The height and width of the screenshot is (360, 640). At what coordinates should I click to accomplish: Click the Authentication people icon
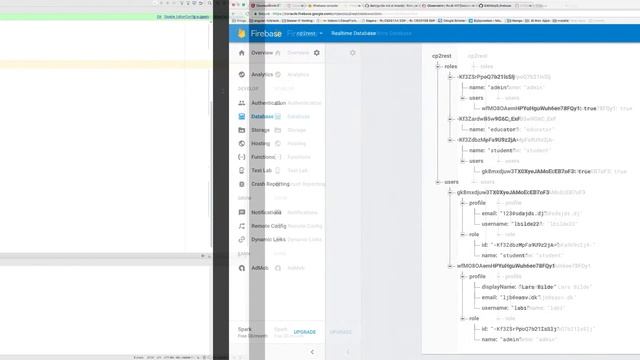(242, 103)
